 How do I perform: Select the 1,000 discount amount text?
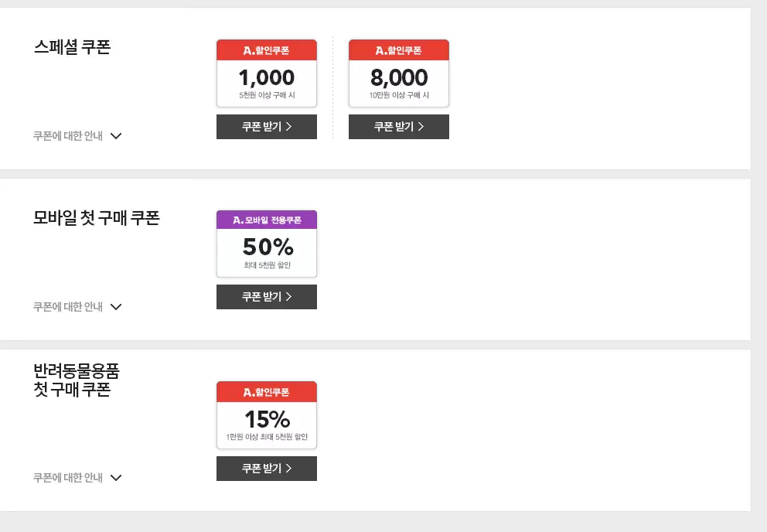pos(267,77)
